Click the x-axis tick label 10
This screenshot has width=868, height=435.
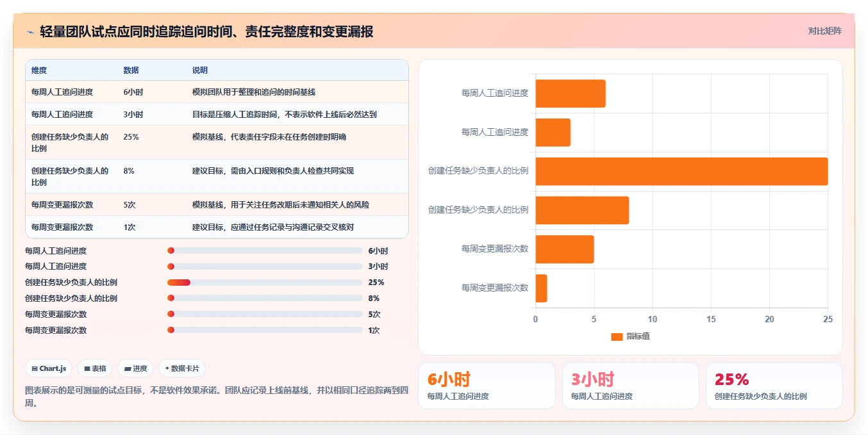click(x=653, y=320)
